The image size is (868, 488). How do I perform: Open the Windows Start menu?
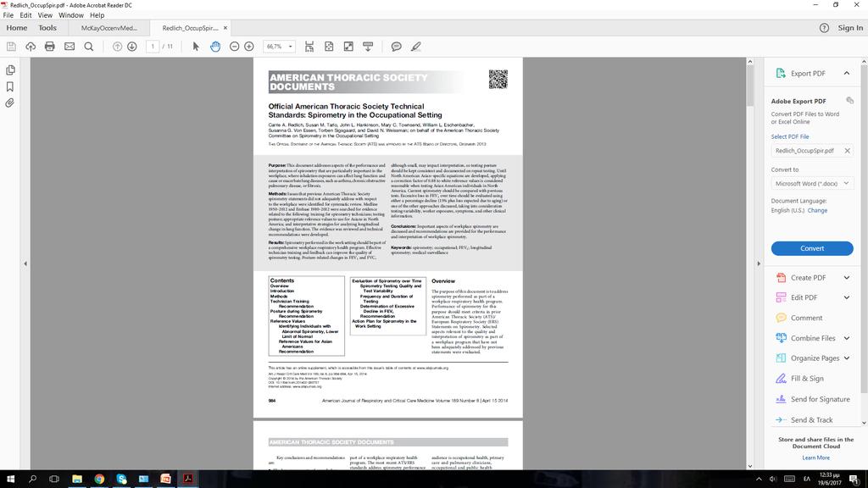coord(10,479)
